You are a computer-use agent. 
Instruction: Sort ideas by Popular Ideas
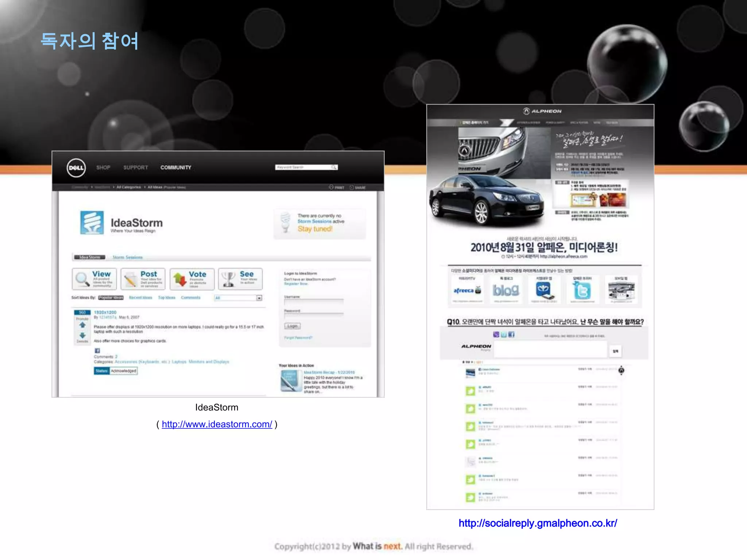(x=111, y=298)
